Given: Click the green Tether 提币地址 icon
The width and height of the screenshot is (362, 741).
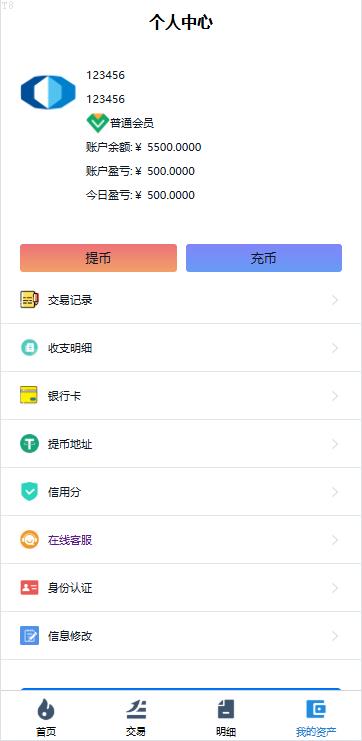Looking at the screenshot, I should pos(29,444).
